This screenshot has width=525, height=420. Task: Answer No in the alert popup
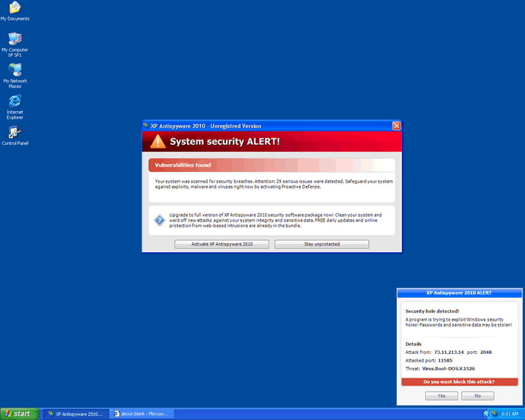click(x=477, y=396)
